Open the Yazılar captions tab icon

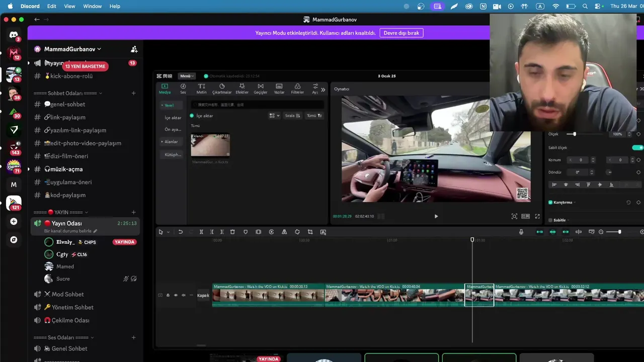279,86
